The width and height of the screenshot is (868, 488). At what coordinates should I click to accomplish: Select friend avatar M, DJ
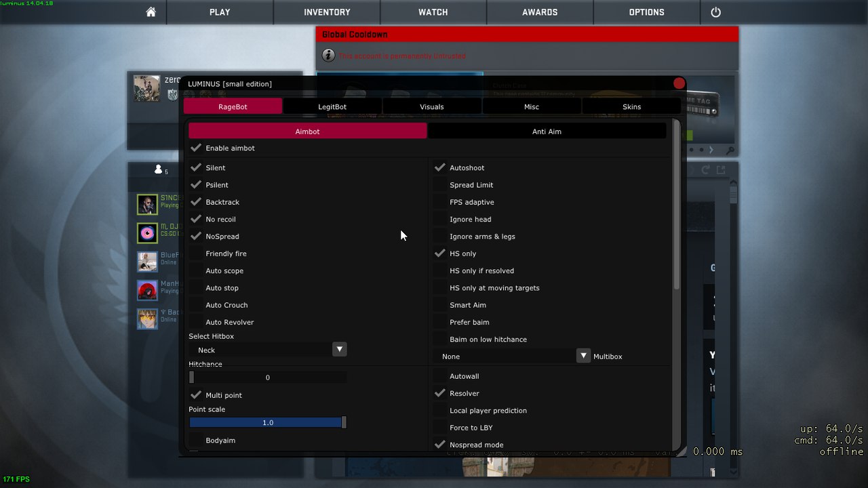(x=147, y=233)
